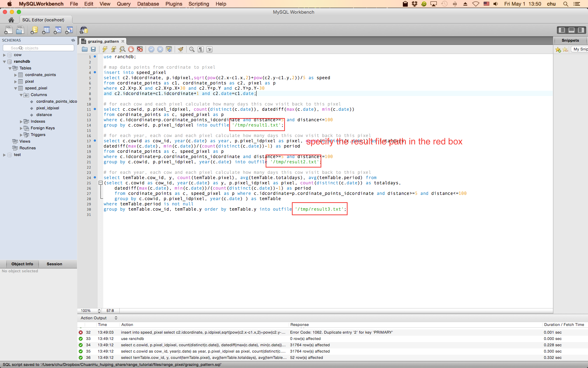Beautify the SQL with broom icon
The image size is (588, 368).
(x=181, y=49)
